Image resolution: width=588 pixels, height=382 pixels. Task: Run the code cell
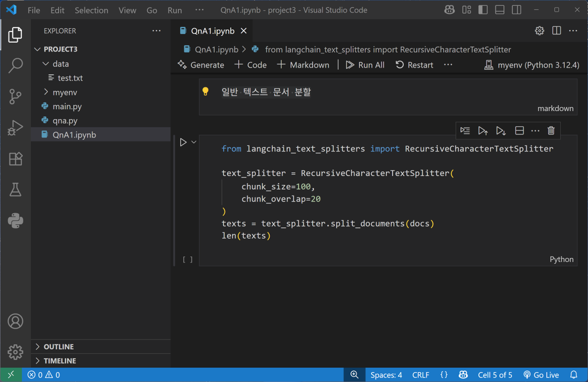tap(183, 142)
